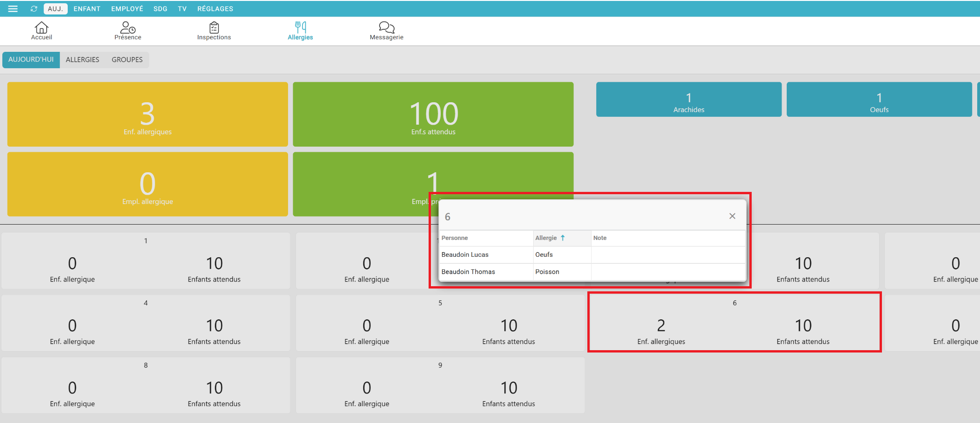Close the group 6 allergy popup
This screenshot has width=980, height=423.
(x=732, y=216)
